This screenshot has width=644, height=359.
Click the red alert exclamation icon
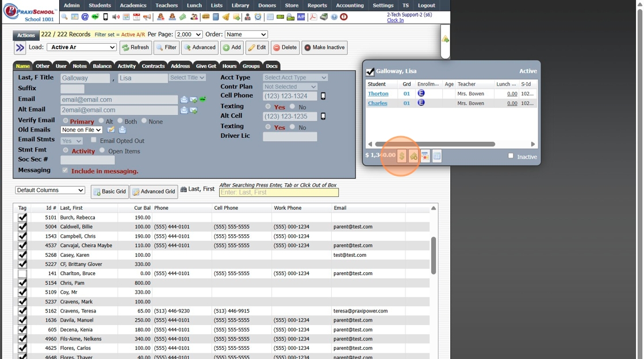[x=344, y=17]
